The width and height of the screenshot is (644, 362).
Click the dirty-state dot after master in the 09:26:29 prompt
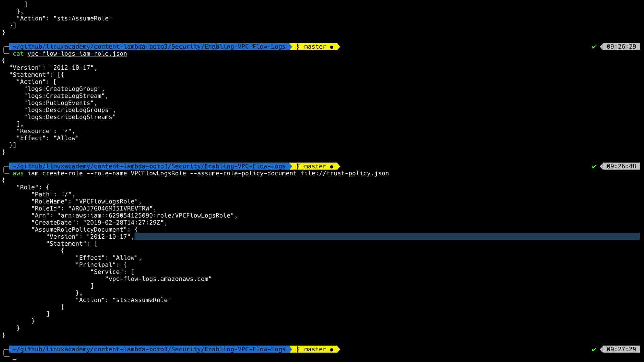pos(332,47)
